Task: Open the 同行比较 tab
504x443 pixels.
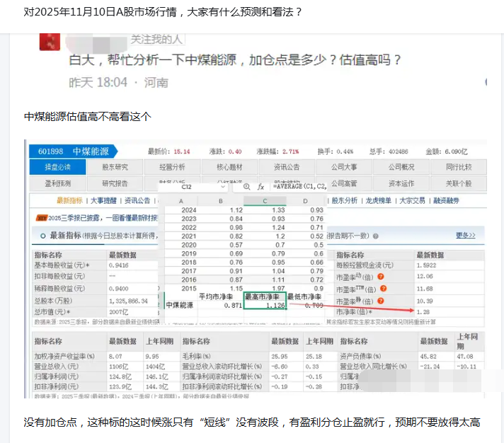Action: pos(459,167)
